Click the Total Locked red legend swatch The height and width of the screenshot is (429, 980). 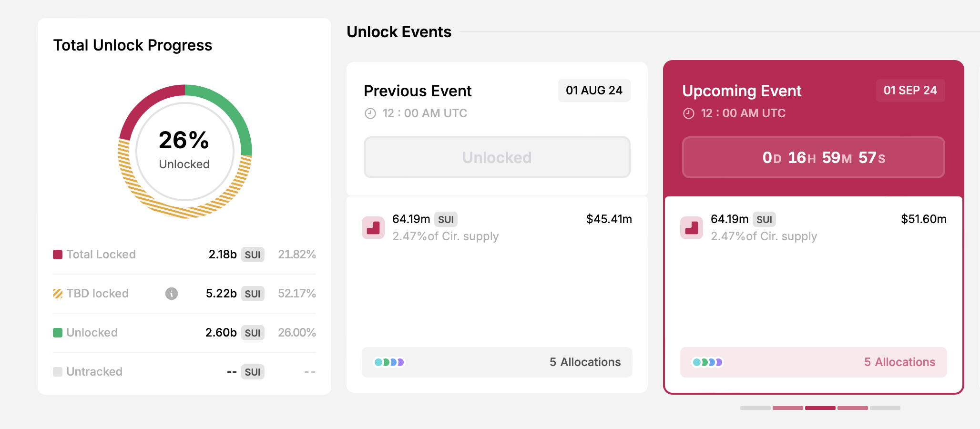point(58,255)
